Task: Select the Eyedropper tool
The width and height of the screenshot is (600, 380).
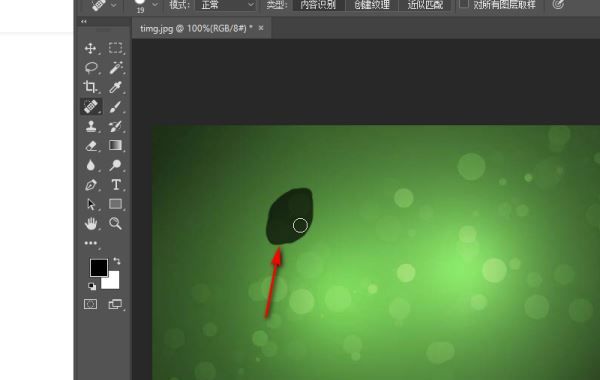Action: click(116, 87)
